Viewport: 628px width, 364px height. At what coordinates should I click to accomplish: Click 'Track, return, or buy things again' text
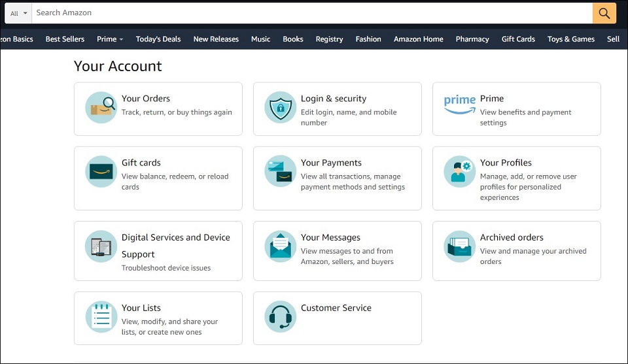[x=177, y=112]
